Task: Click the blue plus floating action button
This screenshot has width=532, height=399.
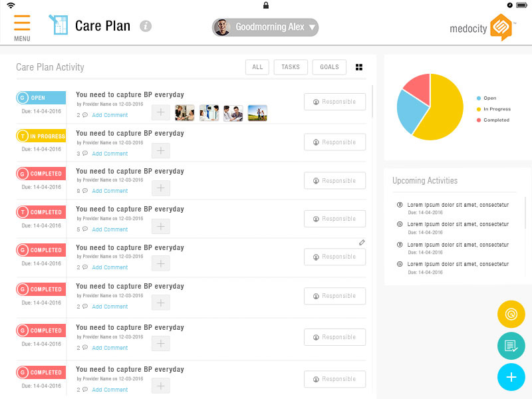Action: click(x=511, y=377)
